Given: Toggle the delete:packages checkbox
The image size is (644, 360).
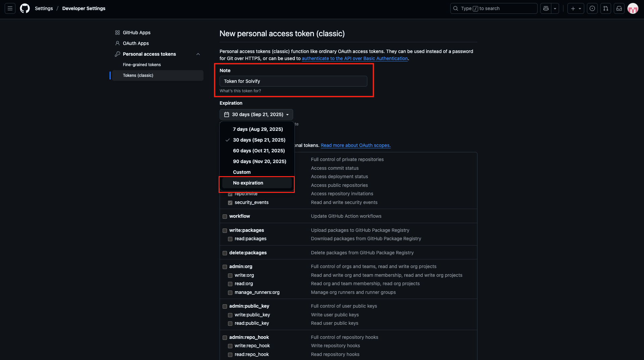Looking at the screenshot, I should (225, 253).
